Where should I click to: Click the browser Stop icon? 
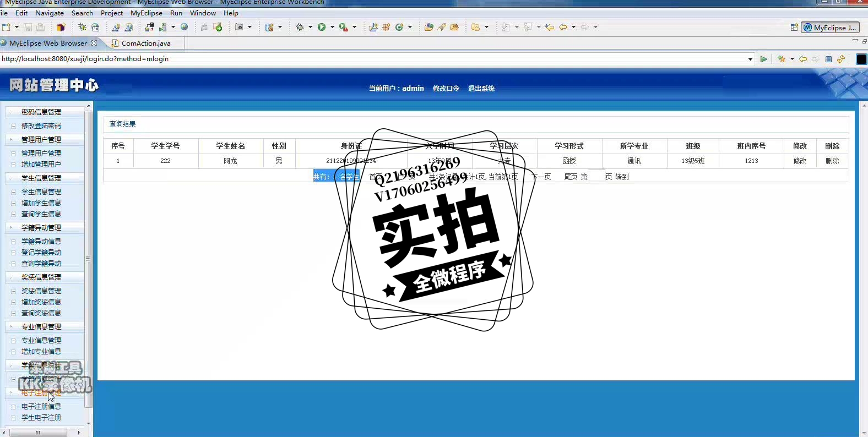(x=828, y=59)
